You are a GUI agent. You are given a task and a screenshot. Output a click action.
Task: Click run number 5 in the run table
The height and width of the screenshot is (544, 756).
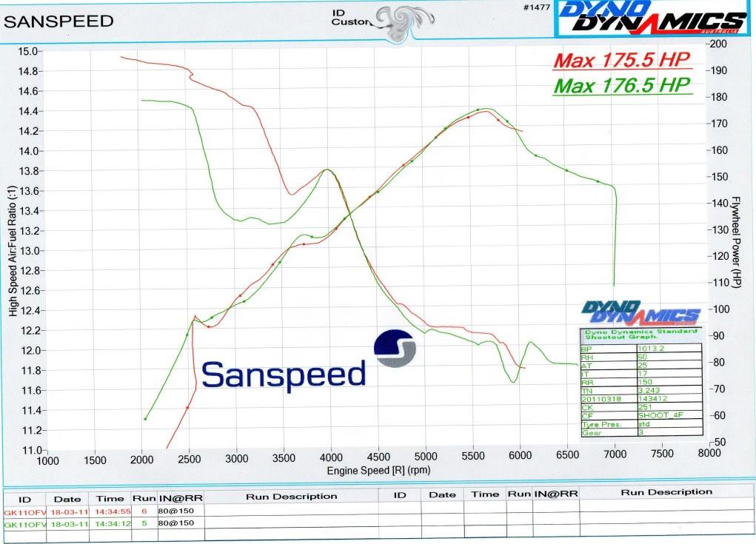(x=144, y=523)
